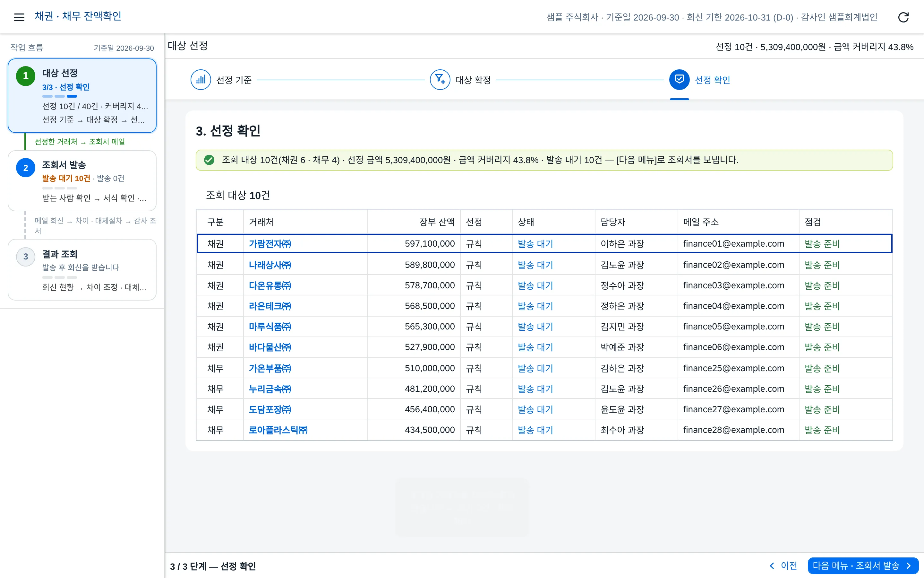Click 발송 대기 status in 라온테크㈜ row
The image size is (924, 578).
coord(535,306)
